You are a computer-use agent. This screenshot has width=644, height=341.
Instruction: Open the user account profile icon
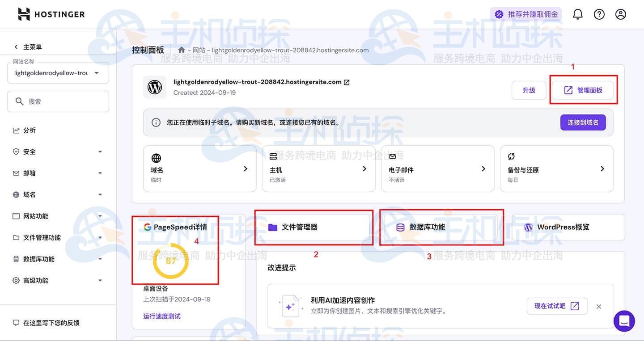coord(621,14)
